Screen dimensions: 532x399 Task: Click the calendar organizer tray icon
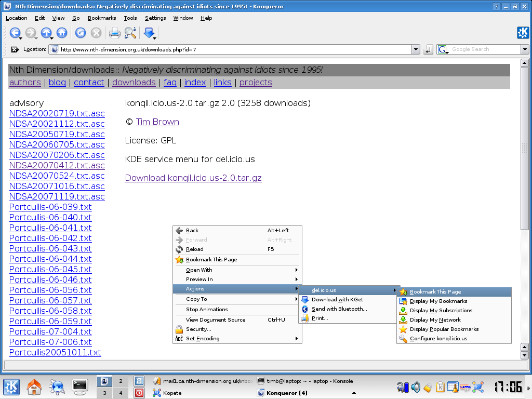click(x=453, y=387)
